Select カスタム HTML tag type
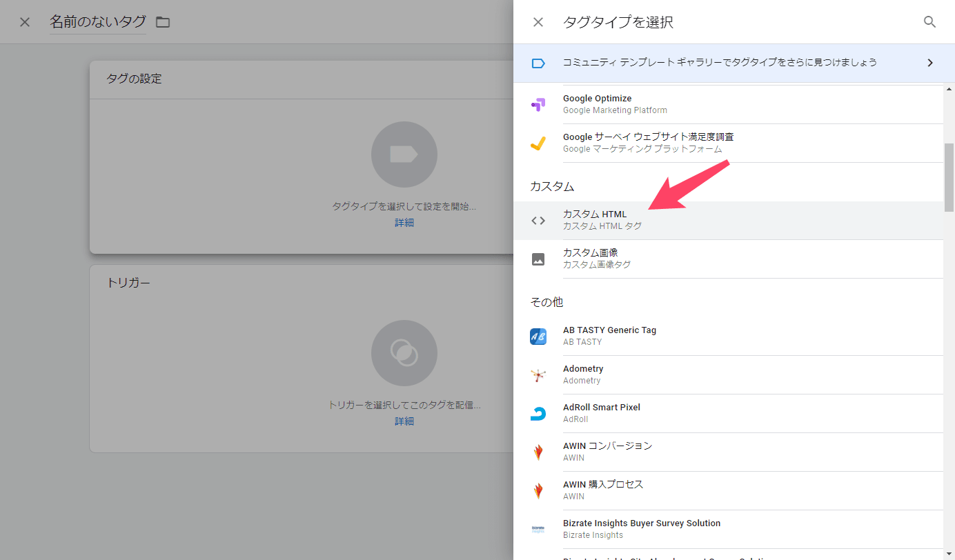955x560 pixels. (x=728, y=221)
